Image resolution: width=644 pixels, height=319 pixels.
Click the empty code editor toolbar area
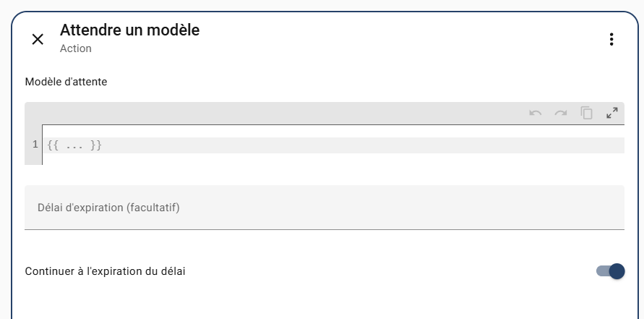point(275,113)
